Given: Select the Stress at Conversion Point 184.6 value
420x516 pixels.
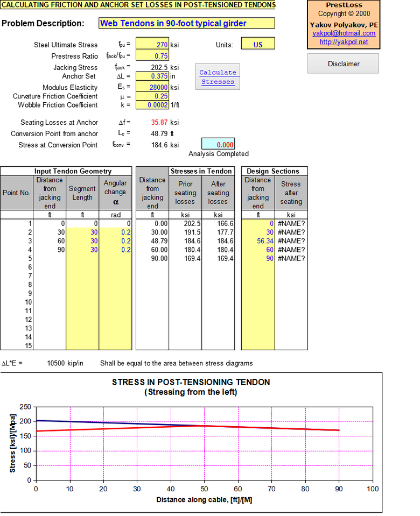Looking at the screenshot, I should (159, 145).
